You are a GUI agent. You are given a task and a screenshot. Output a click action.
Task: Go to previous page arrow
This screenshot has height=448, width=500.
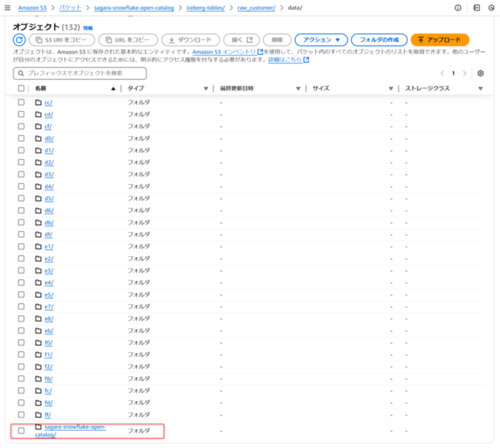(x=442, y=73)
